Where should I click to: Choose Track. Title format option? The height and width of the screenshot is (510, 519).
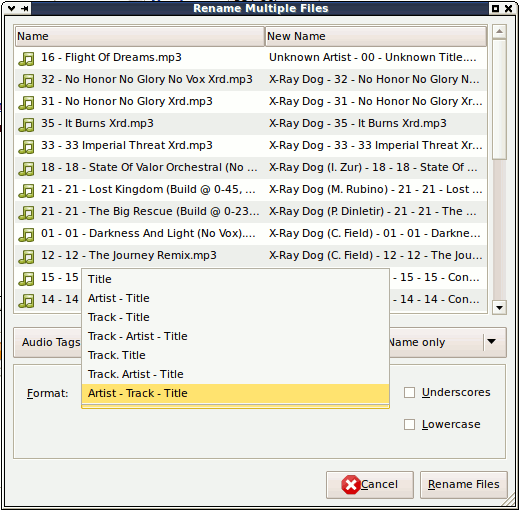(x=235, y=355)
